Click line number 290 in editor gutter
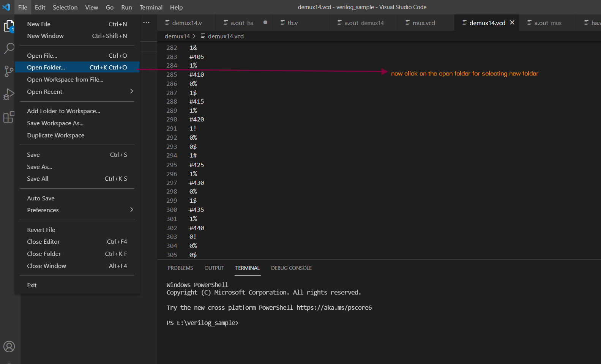The width and height of the screenshot is (601, 364). tap(172, 119)
